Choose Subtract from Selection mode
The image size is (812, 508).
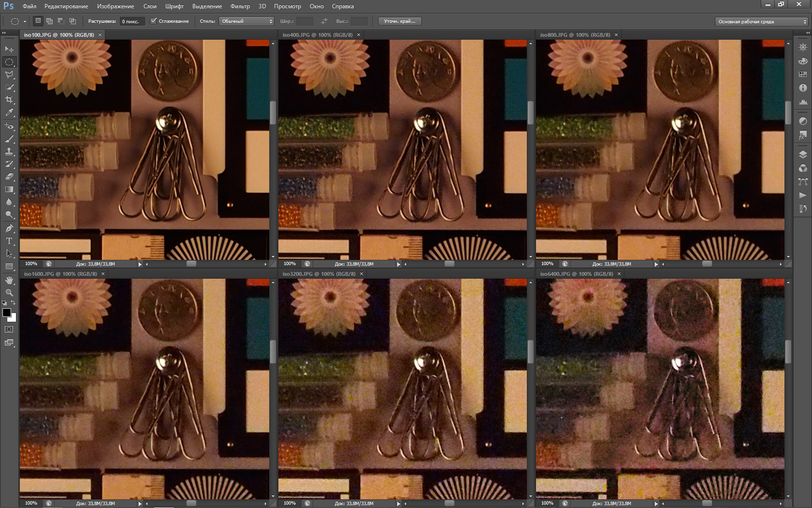point(61,21)
